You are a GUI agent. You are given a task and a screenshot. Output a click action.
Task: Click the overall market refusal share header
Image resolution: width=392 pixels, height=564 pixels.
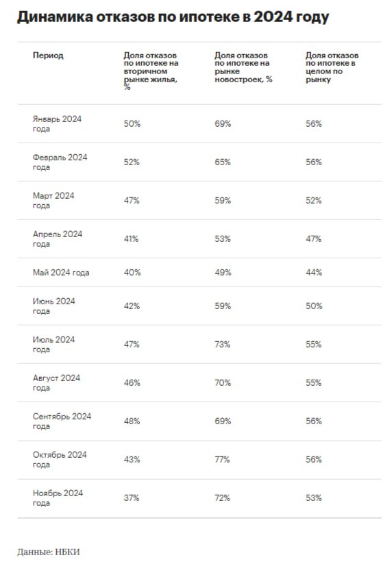point(332,67)
